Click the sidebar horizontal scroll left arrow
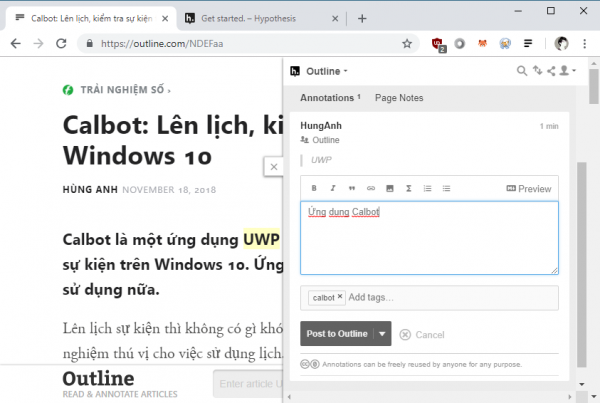This screenshot has height=403, width=600. click(x=289, y=397)
